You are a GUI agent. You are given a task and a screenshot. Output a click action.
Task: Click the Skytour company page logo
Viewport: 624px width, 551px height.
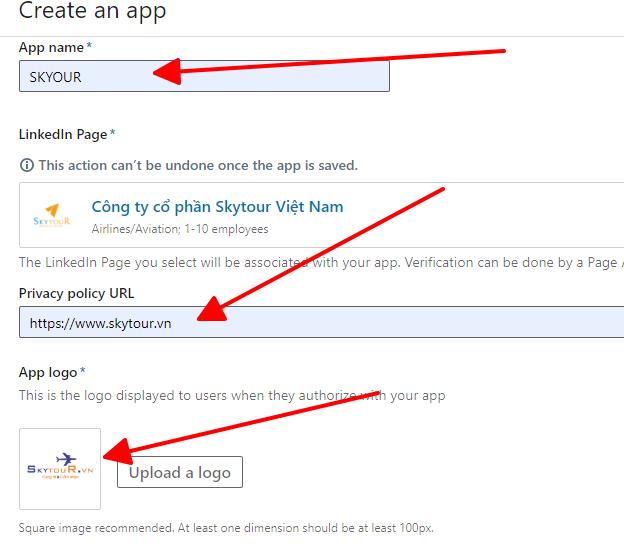[x=52, y=215]
